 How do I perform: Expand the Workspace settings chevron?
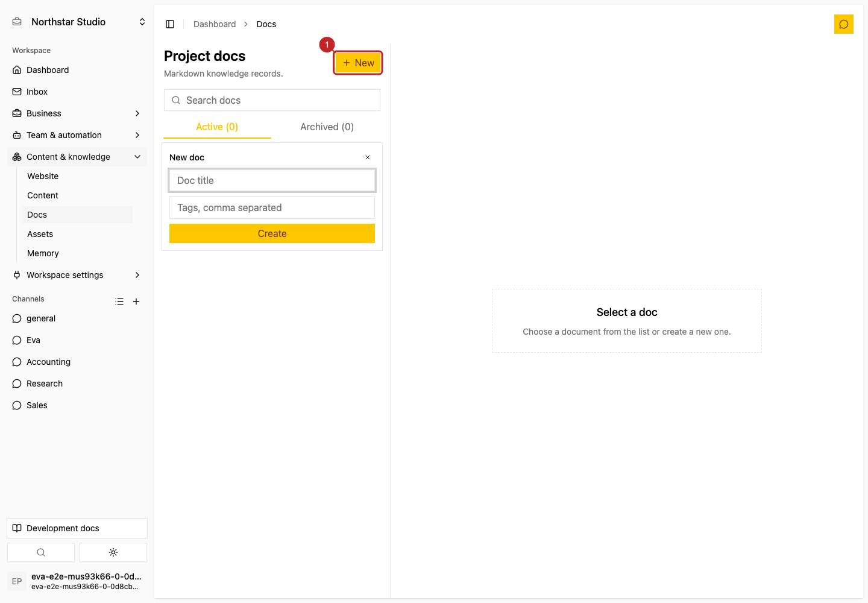tap(137, 275)
